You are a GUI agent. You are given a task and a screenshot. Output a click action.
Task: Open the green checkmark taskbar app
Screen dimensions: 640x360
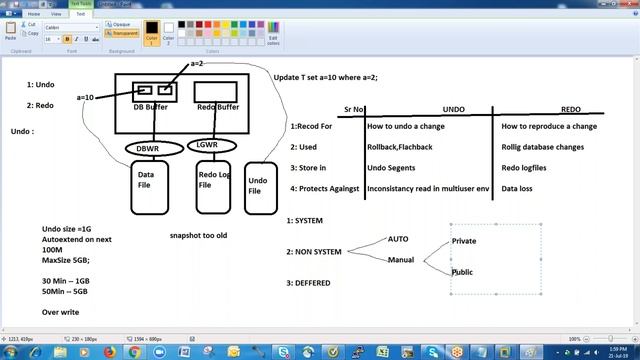tap(333, 352)
